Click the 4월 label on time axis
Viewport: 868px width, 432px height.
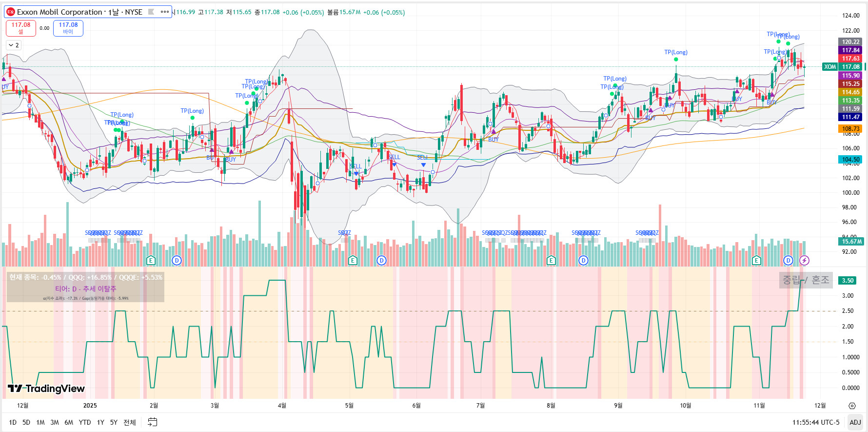coord(282,406)
